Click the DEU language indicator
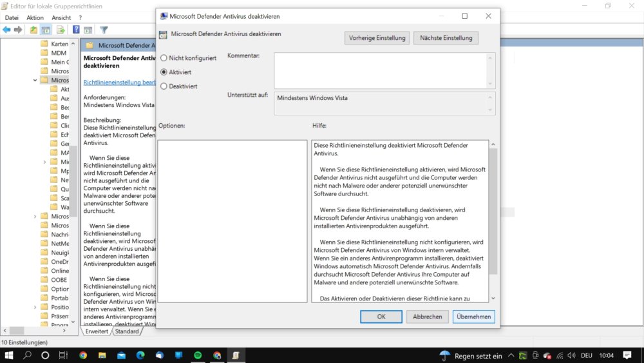 click(x=587, y=356)
